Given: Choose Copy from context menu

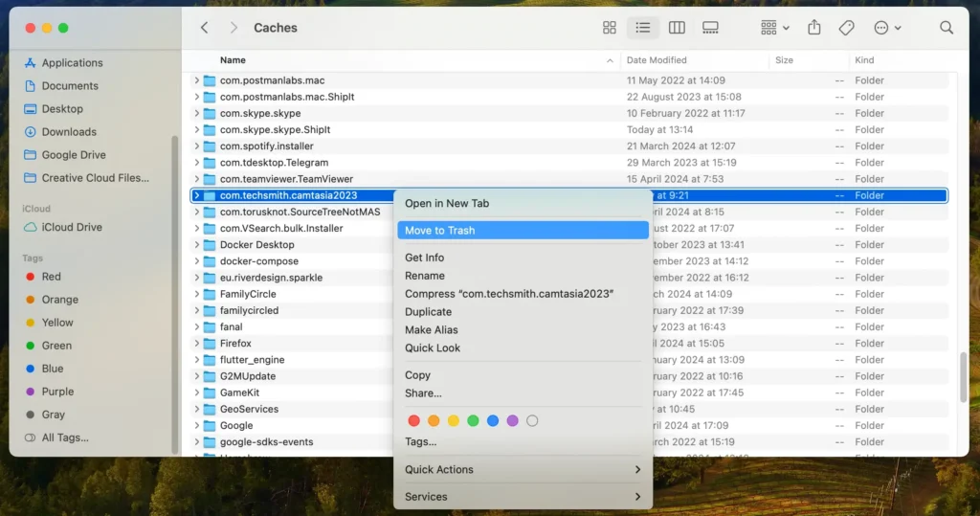Looking at the screenshot, I should [523, 375].
